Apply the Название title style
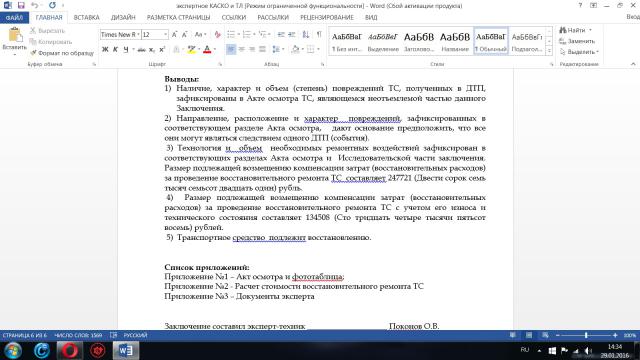 coord(455,41)
